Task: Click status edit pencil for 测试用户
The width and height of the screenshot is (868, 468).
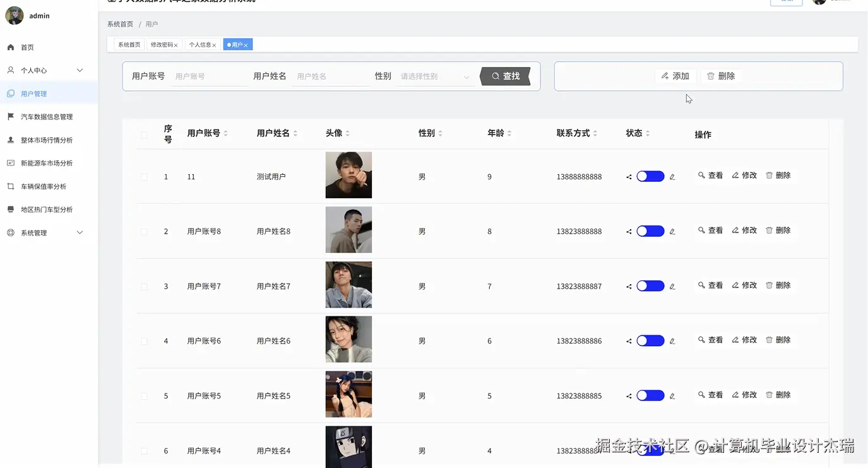Action: coord(672,177)
